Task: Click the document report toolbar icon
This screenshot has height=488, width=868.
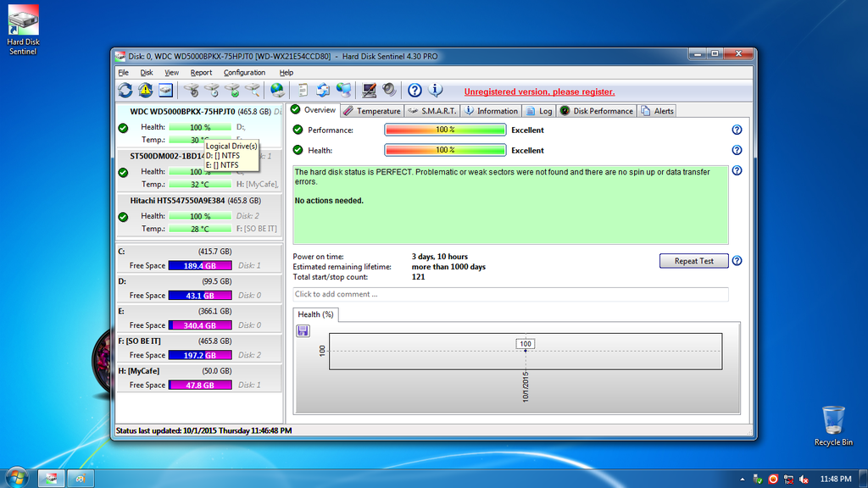Action: 303,90
